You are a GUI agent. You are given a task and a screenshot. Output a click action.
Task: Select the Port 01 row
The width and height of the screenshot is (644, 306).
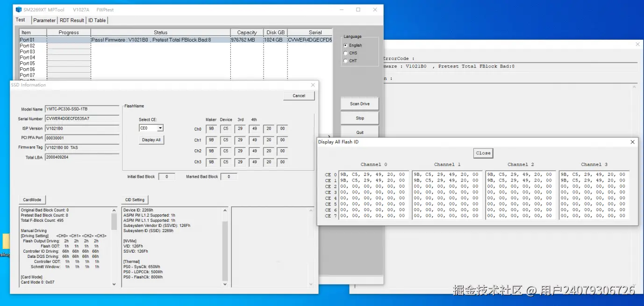pyautogui.click(x=175, y=40)
